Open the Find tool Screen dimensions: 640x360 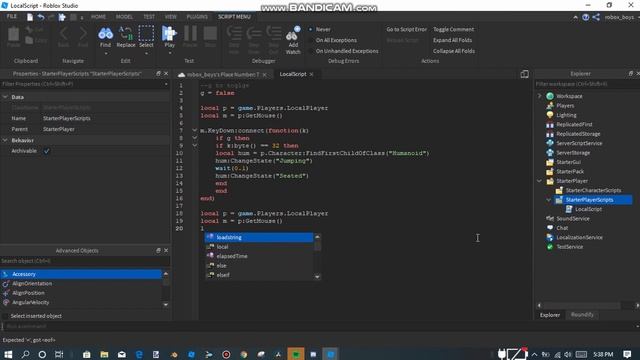click(105, 37)
